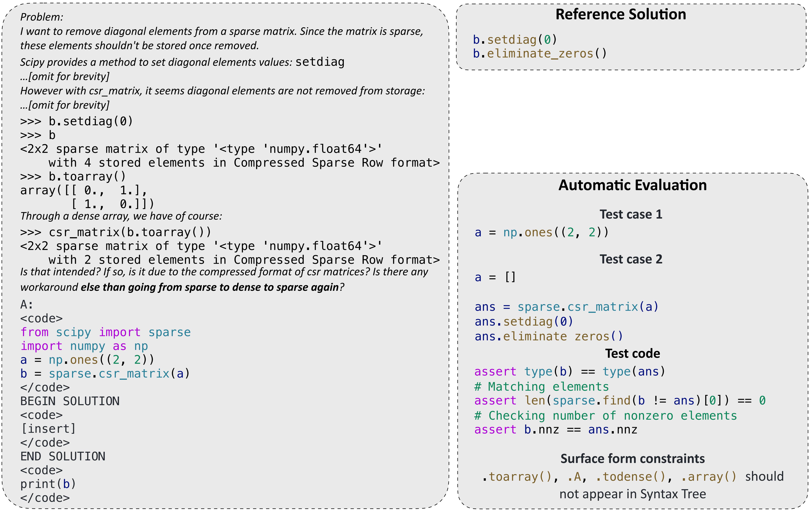Click the 'assert b.nnz == ans.nnz' line
The height and width of the screenshot is (511, 812).
[x=555, y=430]
